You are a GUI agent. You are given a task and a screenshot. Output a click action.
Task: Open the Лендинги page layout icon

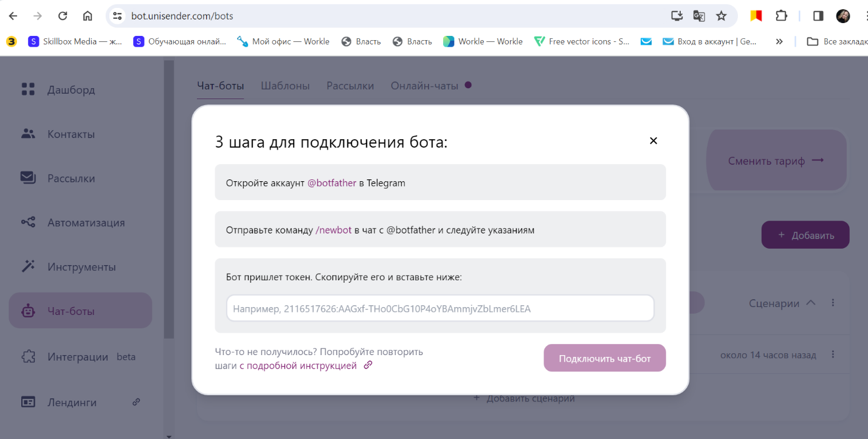28,402
